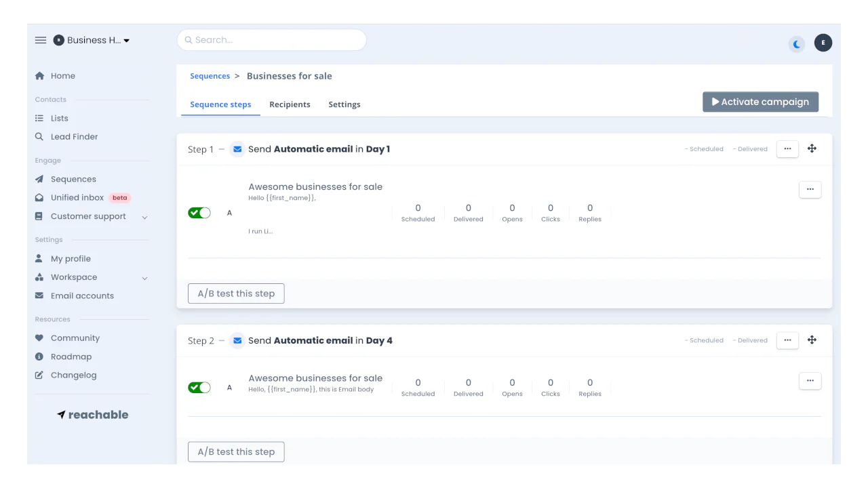The width and height of the screenshot is (868, 488).
Task: Expand the Customer support submenu
Action: click(144, 217)
